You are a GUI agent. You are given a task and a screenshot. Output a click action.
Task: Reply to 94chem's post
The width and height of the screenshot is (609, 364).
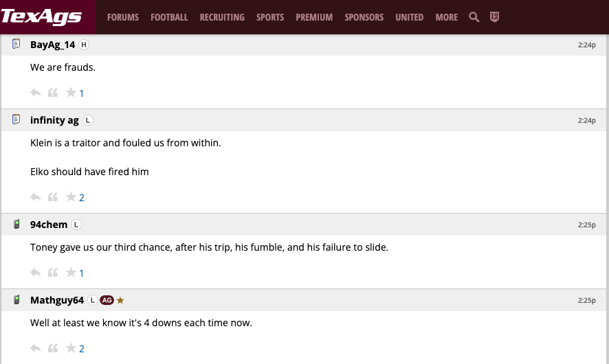coord(36,273)
